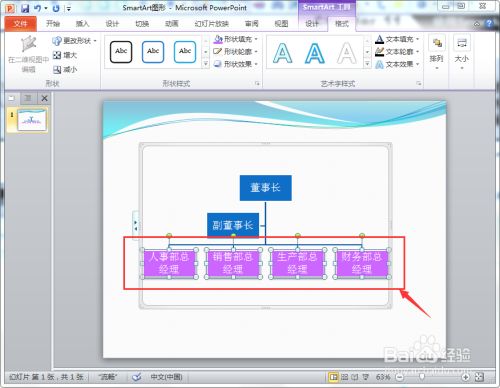Click the 63% zoom level button

383,377
